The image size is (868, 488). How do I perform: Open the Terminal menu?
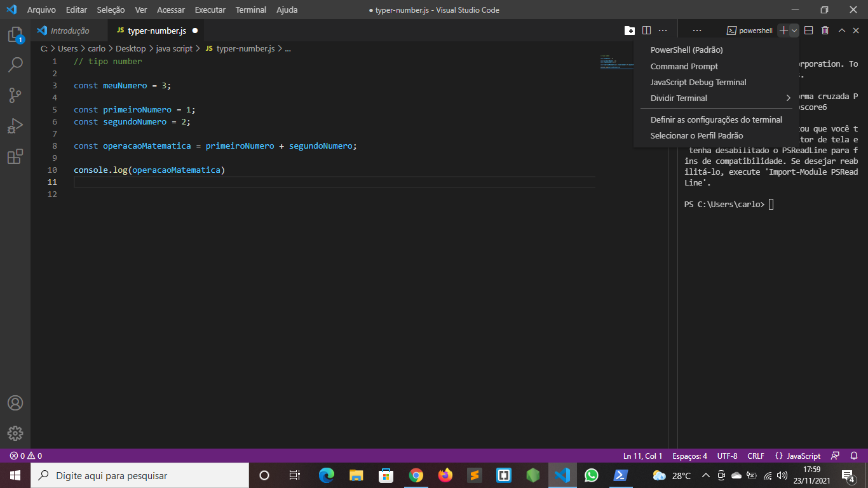click(x=251, y=10)
